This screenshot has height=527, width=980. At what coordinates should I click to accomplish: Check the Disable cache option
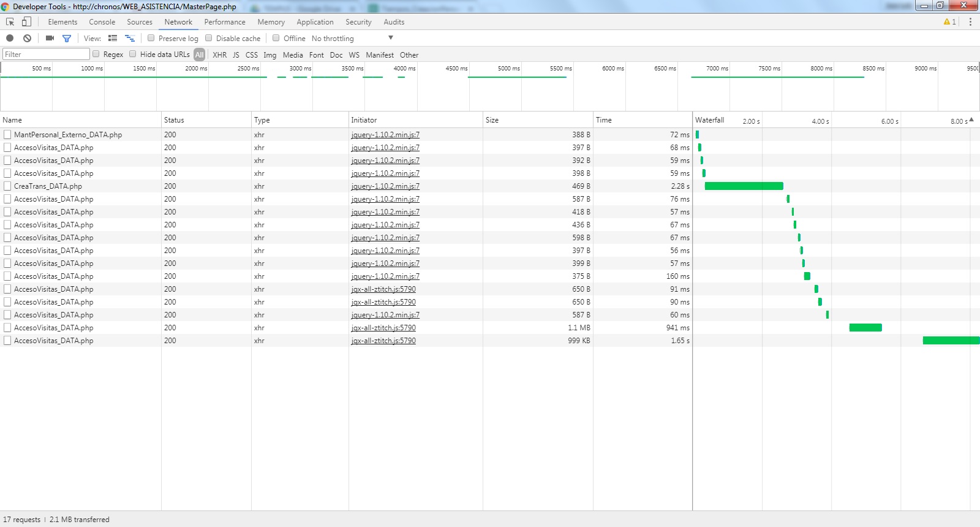point(209,38)
